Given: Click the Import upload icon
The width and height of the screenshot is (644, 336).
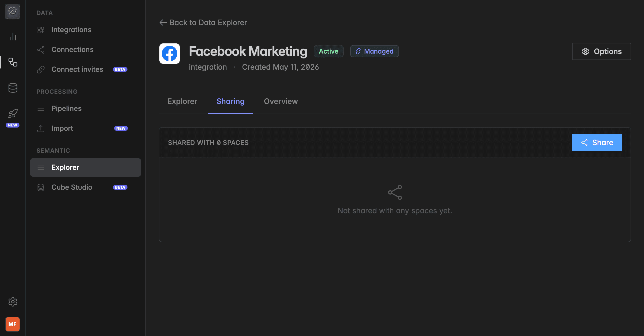Looking at the screenshot, I should coord(41,128).
